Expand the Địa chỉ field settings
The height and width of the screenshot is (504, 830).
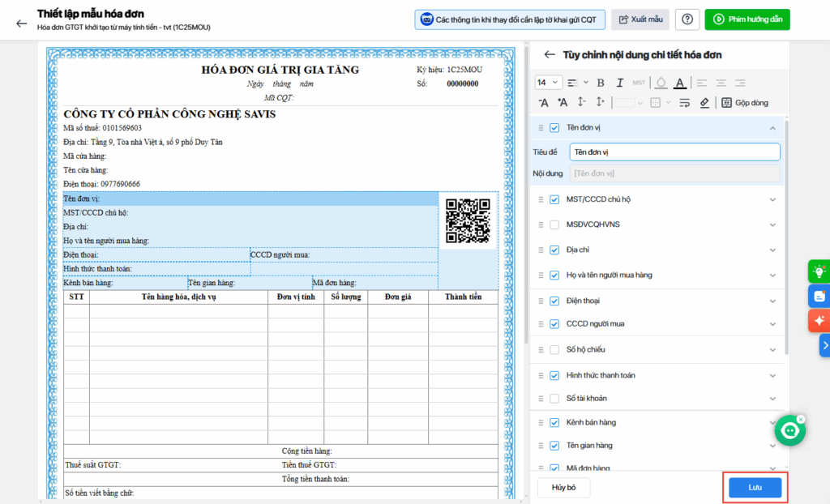(x=772, y=250)
